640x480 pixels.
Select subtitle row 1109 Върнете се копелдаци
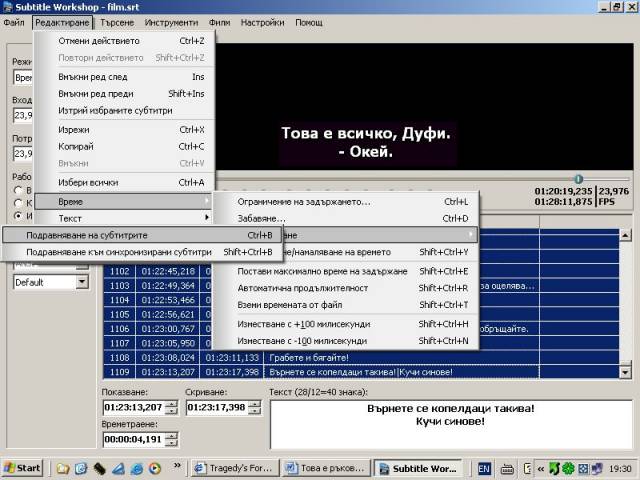click(x=361, y=372)
